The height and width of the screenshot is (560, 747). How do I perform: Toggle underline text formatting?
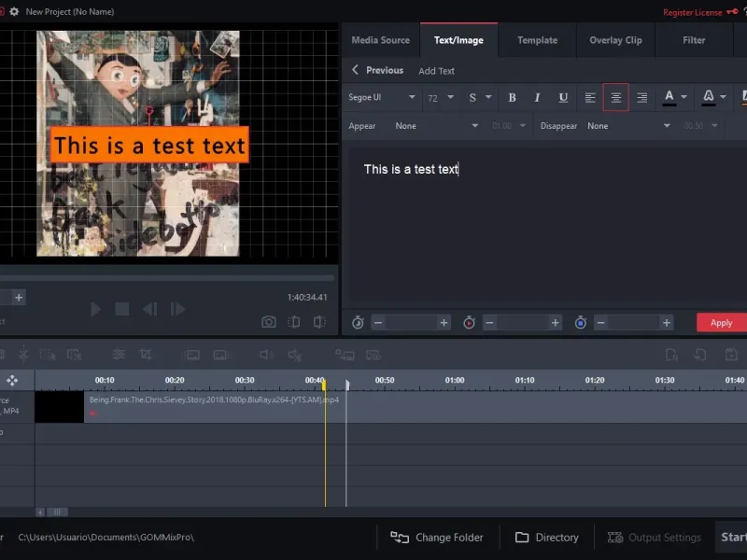563,98
